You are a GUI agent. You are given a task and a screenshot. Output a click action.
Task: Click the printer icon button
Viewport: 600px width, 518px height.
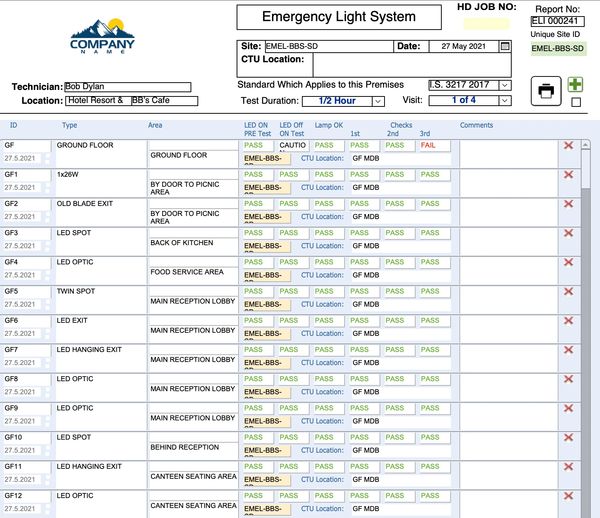coord(546,91)
